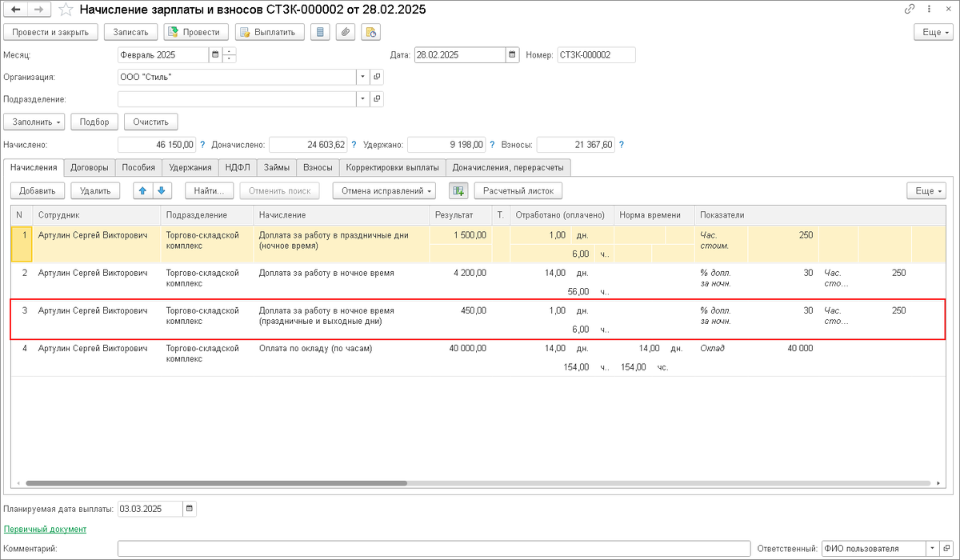Click the Сотрудник column header
Image resolution: width=960 pixels, height=560 pixels.
[x=97, y=215]
